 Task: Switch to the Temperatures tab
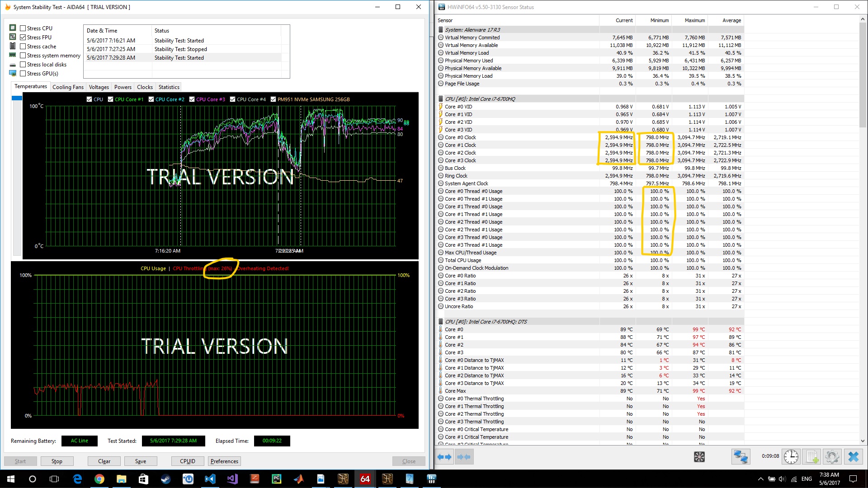(x=30, y=86)
